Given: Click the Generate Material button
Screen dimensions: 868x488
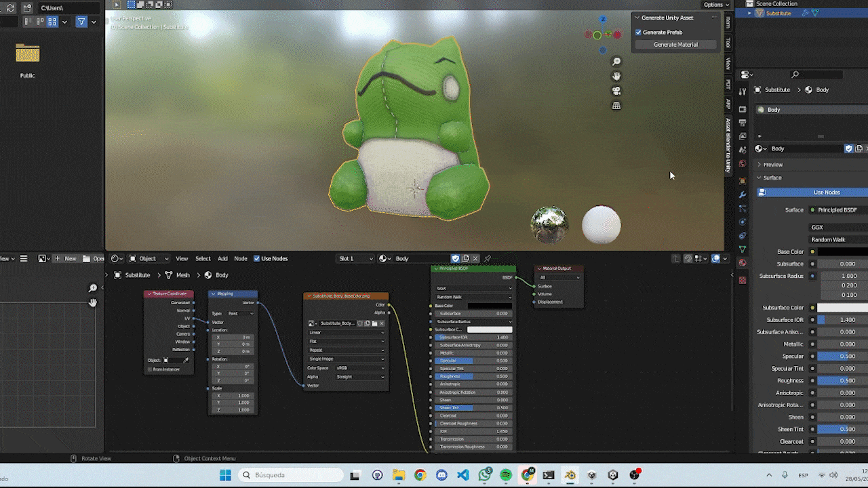Looking at the screenshot, I should pos(675,45).
